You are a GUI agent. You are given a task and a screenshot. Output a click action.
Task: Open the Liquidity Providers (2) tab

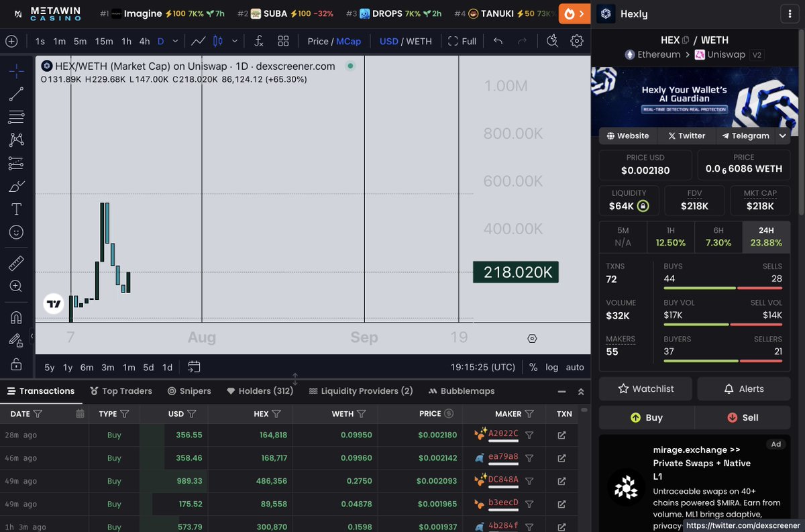point(361,391)
